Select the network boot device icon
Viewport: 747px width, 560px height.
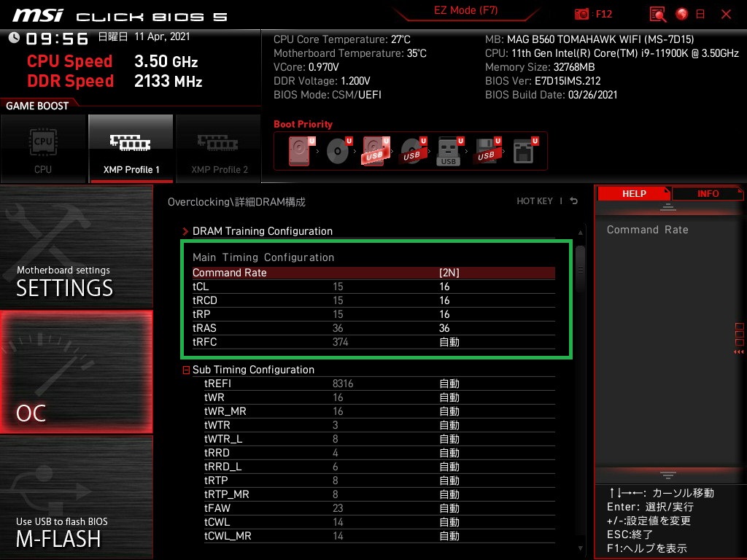(525, 151)
